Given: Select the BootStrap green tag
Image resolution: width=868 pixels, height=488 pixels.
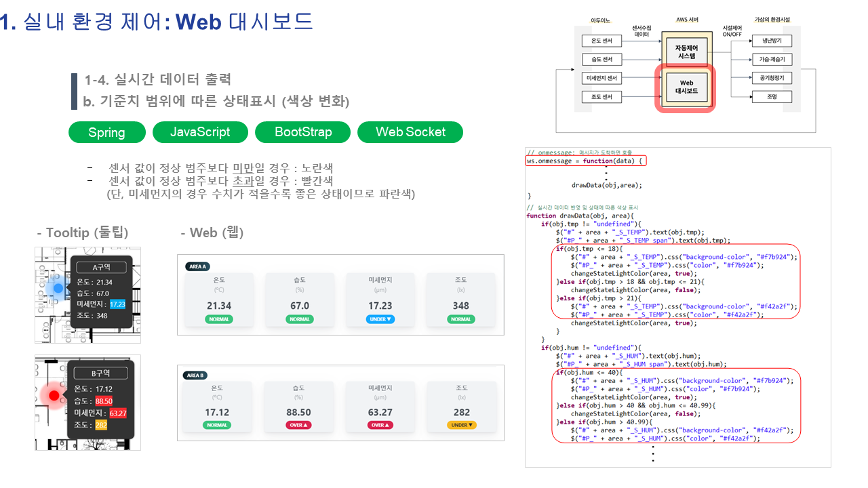Looking at the screenshot, I should click(x=303, y=132).
